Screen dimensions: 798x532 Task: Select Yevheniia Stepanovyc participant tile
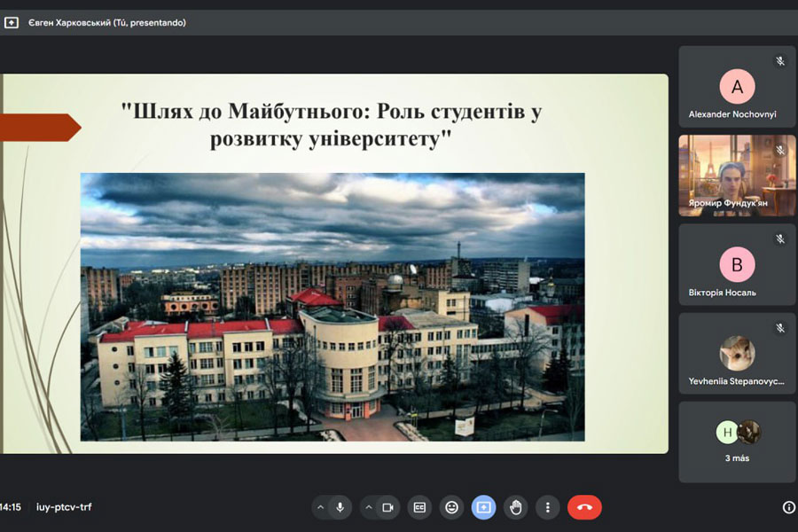point(737,353)
